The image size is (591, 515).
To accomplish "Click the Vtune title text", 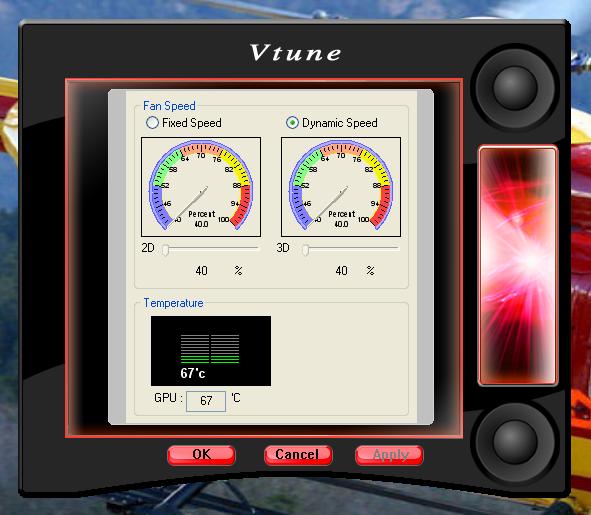I will tap(296, 52).
